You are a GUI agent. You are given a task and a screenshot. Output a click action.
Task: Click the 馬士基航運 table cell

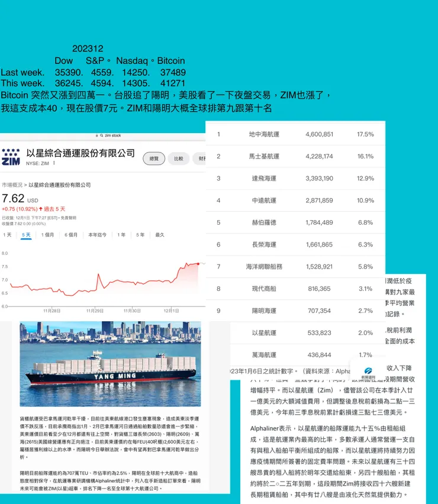tap(264, 156)
